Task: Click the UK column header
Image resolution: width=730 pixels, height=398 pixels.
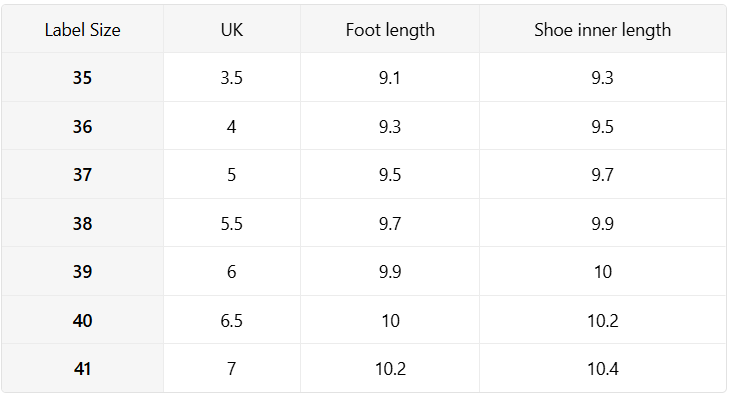Action: tap(232, 30)
